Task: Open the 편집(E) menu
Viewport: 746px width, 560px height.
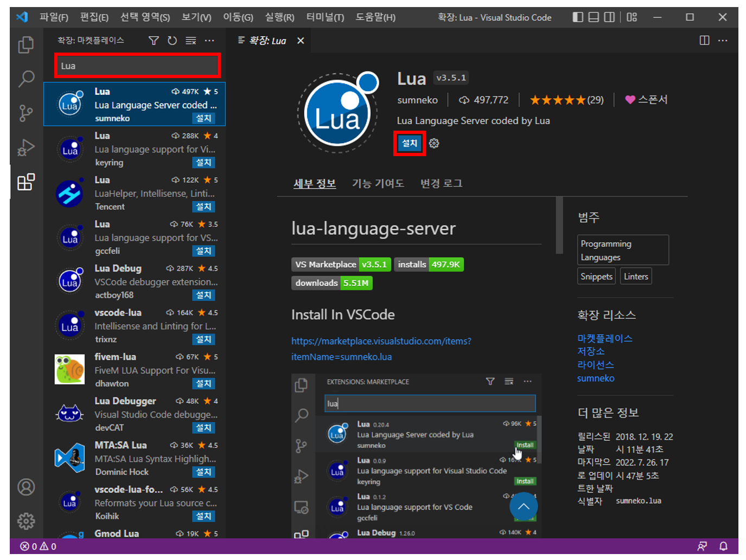Action: [94, 17]
